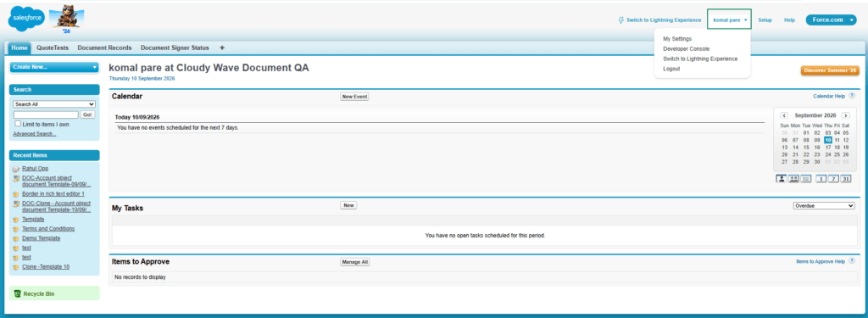Click the Manage All button
The width and height of the screenshot is (868, 318).
click(x=355, y=262)
